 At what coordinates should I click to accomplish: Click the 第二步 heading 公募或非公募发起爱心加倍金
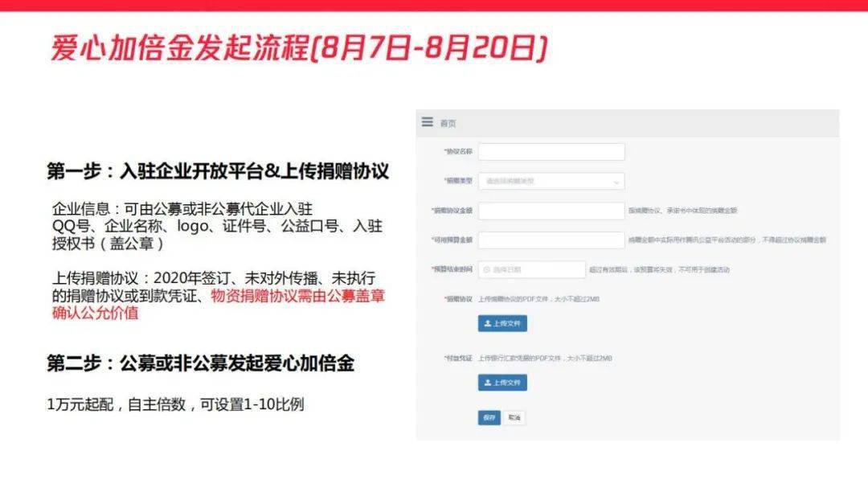(x=200, y=363)
